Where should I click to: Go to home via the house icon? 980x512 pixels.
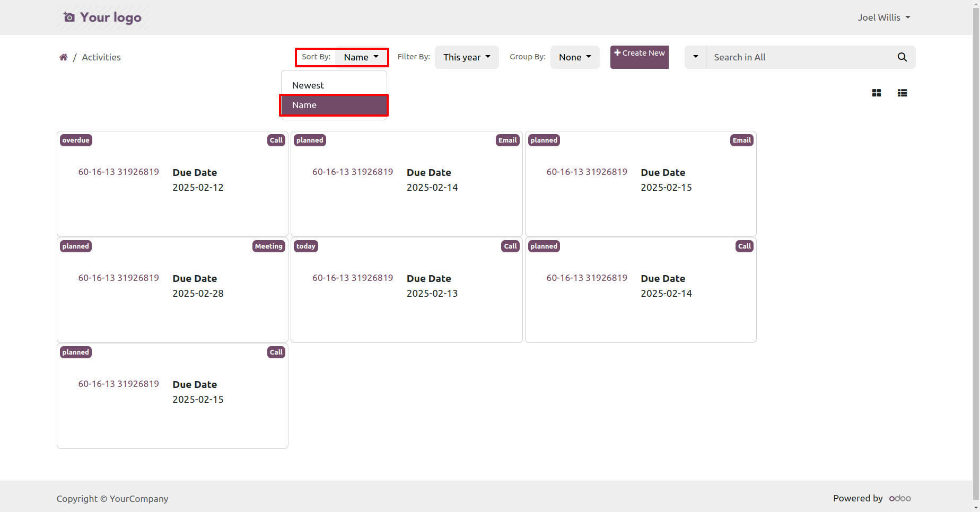point(64,57)
